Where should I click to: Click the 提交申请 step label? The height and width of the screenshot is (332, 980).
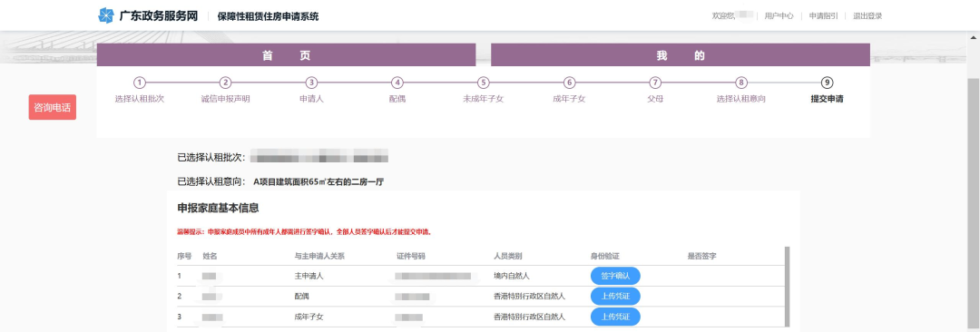[x=827, y=99]
